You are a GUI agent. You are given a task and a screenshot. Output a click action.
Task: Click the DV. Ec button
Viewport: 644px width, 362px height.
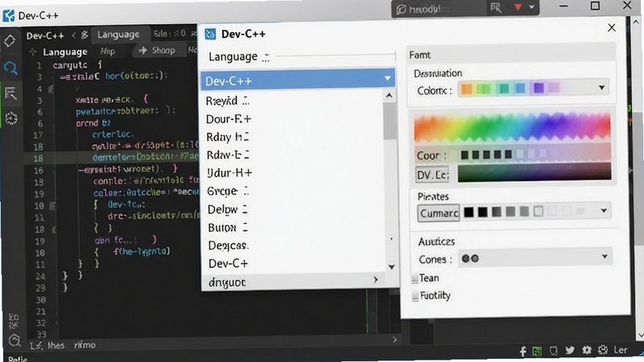point(432,175)
